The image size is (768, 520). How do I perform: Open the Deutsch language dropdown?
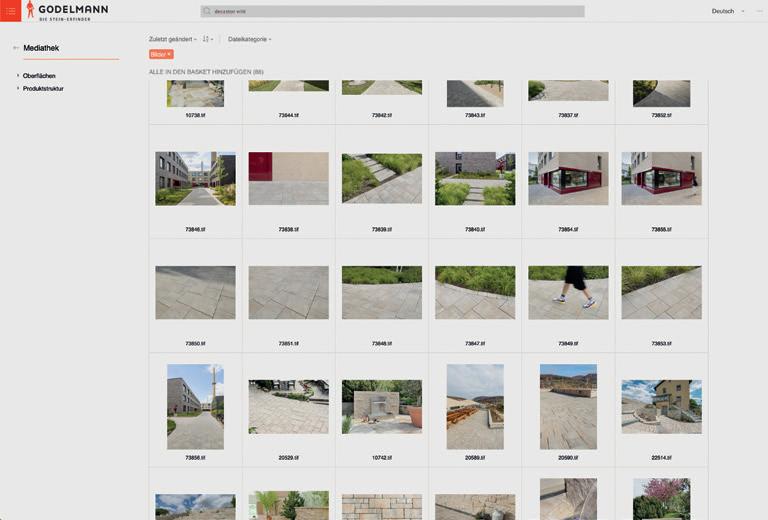[728, 11]
